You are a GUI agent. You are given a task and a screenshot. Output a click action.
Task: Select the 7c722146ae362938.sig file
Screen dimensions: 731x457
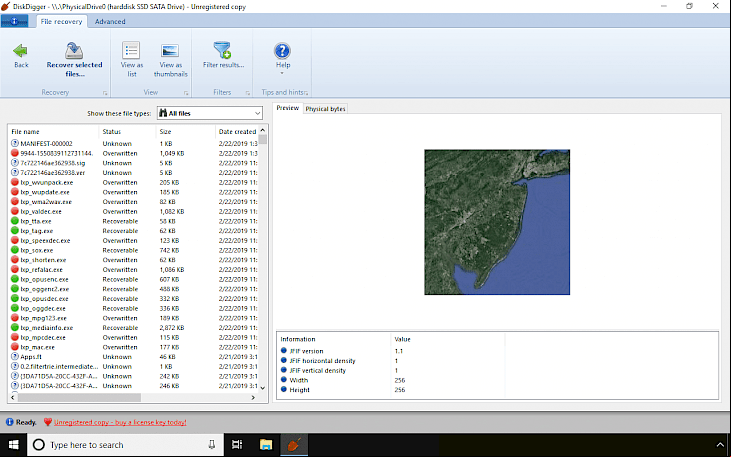pyautogui.click(x=53, y=163)
